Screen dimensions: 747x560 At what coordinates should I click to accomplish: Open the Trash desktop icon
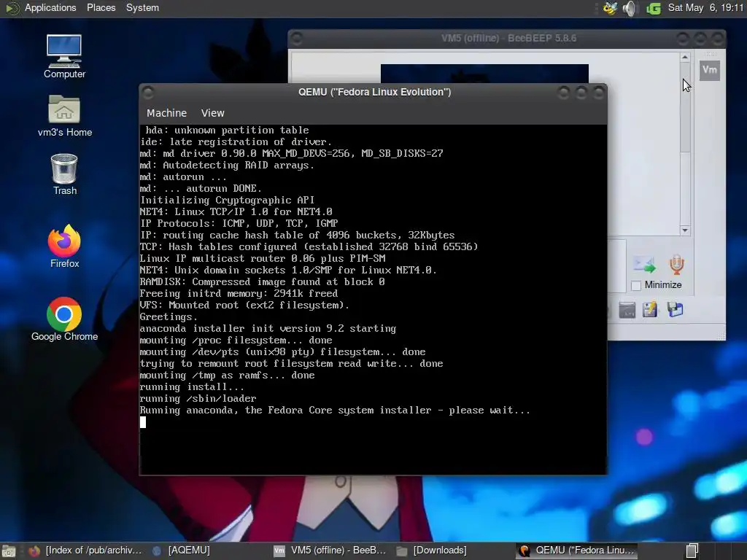coord(64,174)
